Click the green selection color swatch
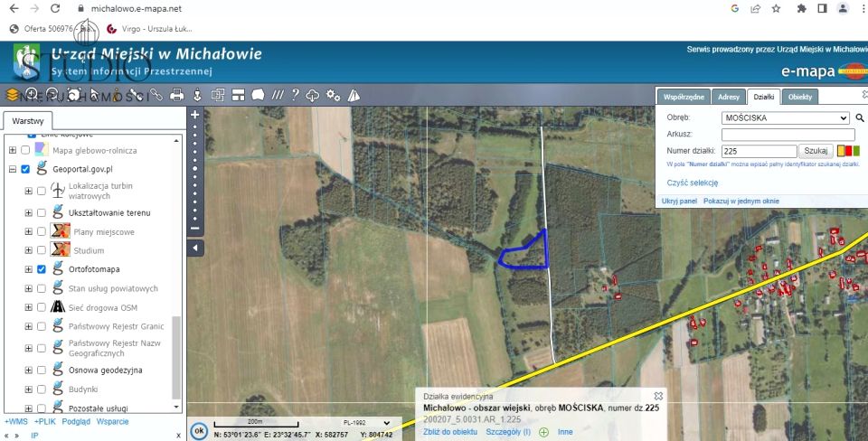This screenshot has width=868, height=441. pyautogui.click(x=856, y=151)
